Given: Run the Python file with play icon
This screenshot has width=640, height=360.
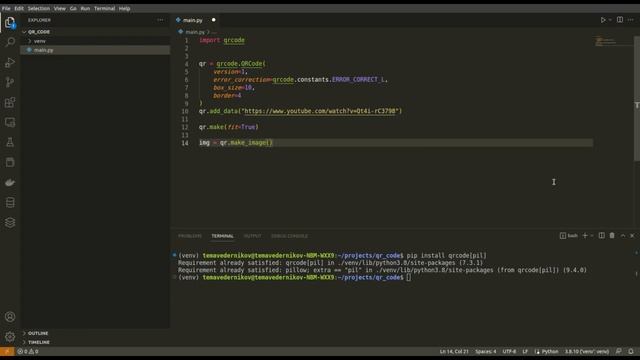Looking at the screenshot, I should click(603, 20).
